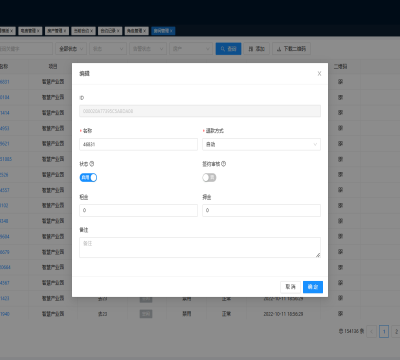
Task: Close the 编辑 dialog with the X icon
Action: (x=319, y=74)
